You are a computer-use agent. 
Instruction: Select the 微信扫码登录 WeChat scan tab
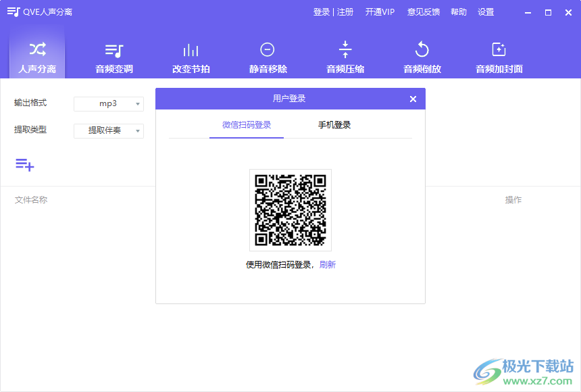click(x=247, y=125)
